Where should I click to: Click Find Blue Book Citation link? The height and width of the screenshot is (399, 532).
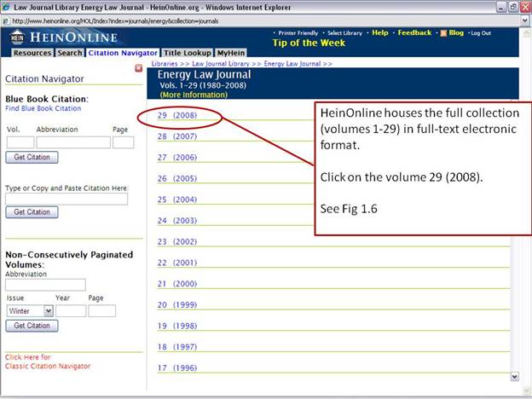point(43,108)
